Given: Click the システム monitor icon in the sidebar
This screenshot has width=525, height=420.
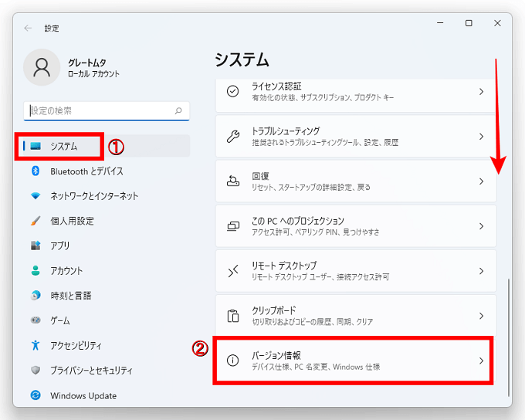Looking at the screenshot, I should [36, 146].
